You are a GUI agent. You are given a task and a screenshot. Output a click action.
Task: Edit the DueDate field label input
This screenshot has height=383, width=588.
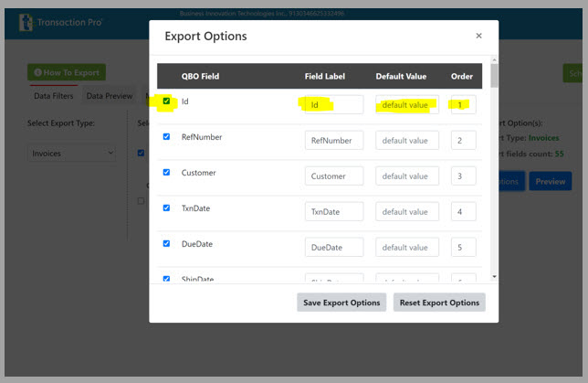tap(334, 248)
